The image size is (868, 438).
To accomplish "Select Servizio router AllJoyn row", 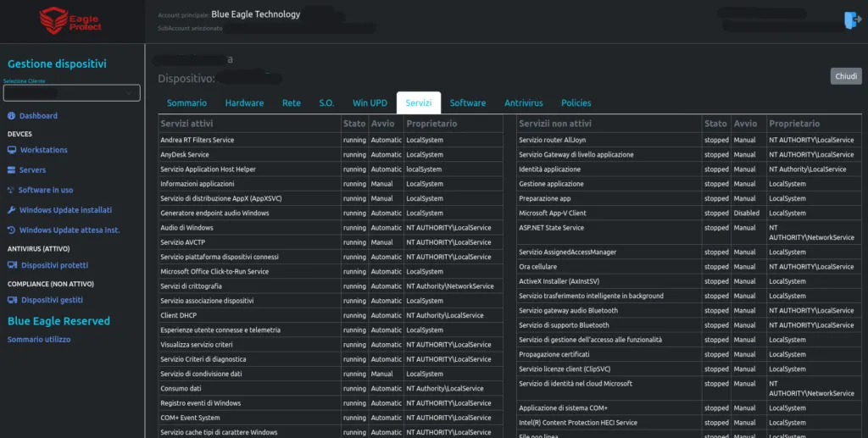I will tap(689, 140).
